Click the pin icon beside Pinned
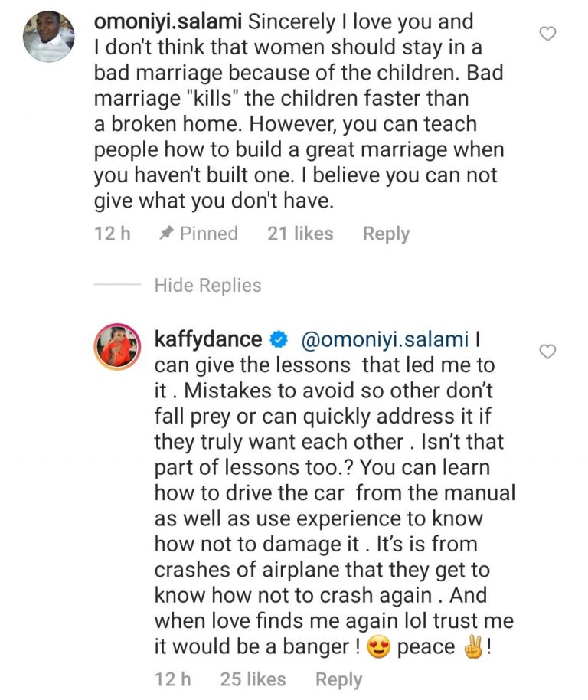 (x=165, y=234)
